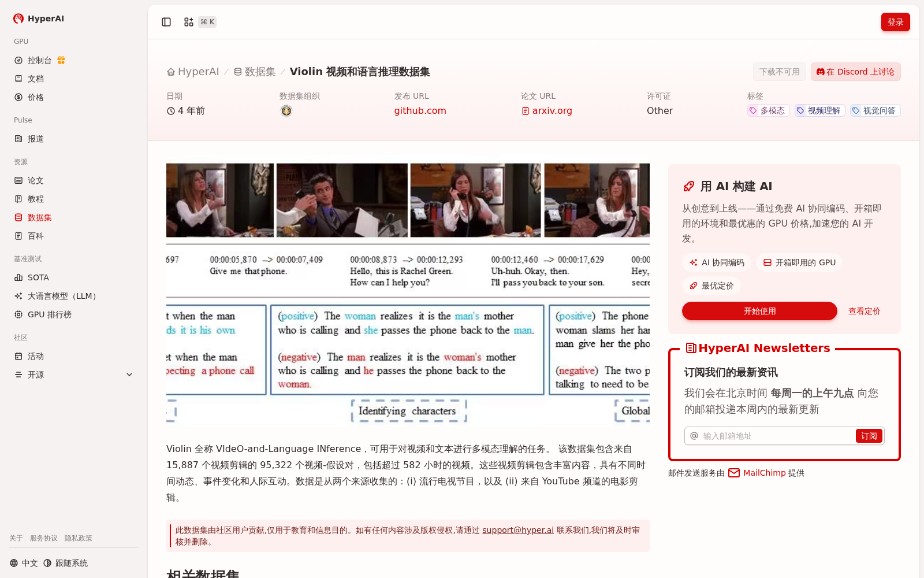Click the 多模态 tag
This screenshot has height=578, width=924.
tap(769, 110)
